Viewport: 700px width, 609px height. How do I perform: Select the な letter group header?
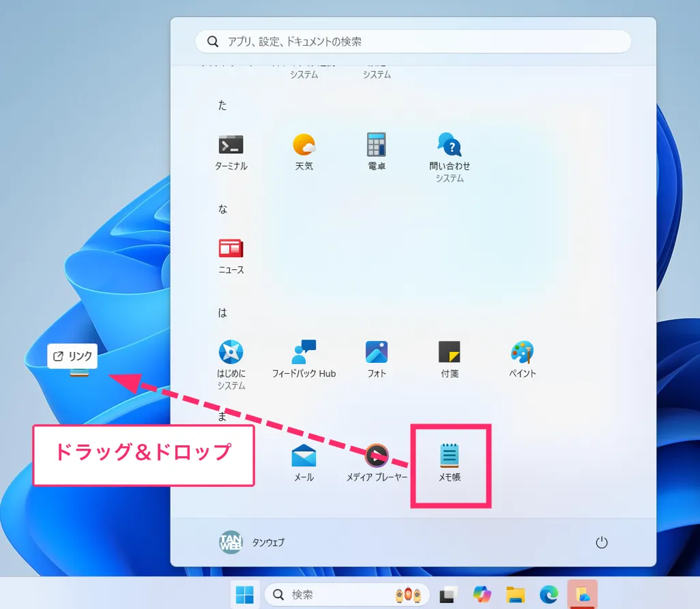(222, 209)
